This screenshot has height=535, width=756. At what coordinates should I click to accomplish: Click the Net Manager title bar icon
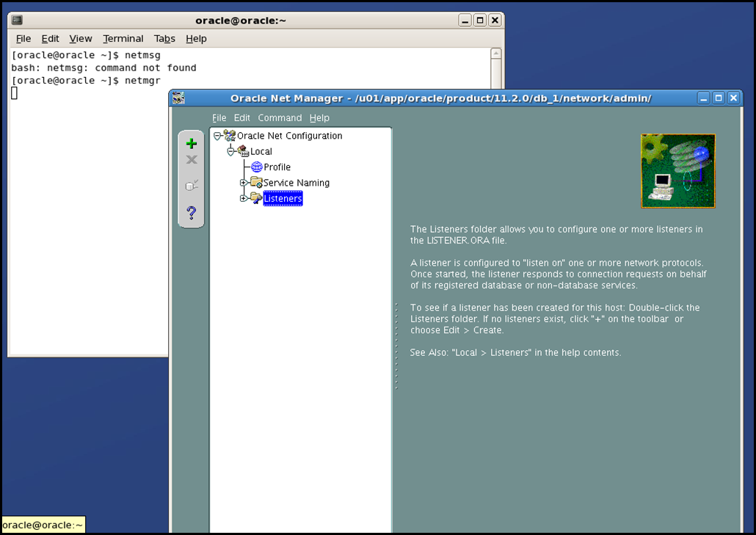click(179, 98)
